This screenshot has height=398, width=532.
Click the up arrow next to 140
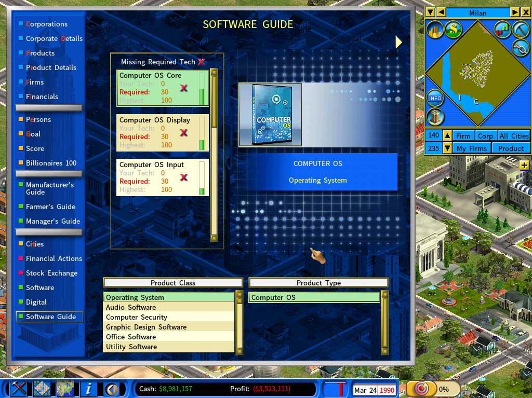447,135
